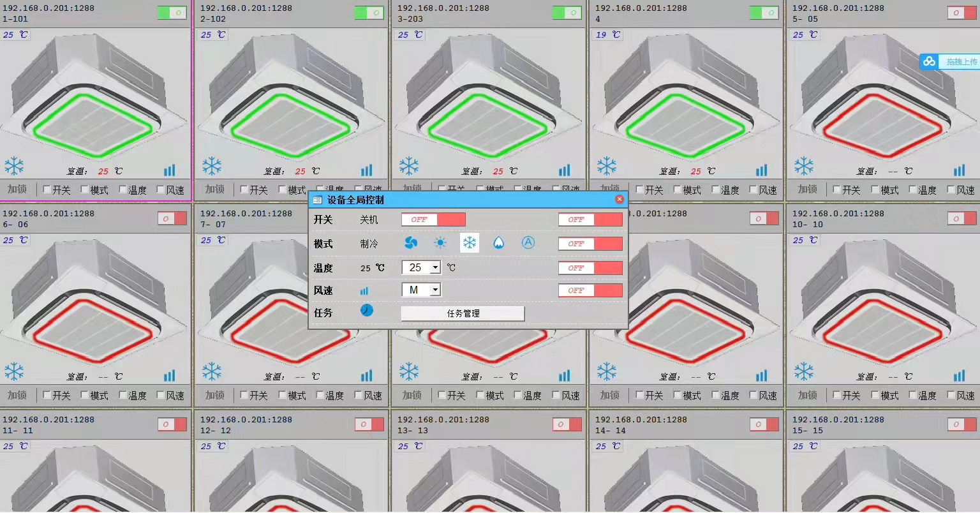Click set temperature 19 ℃ on device 4

coord(608,34)
